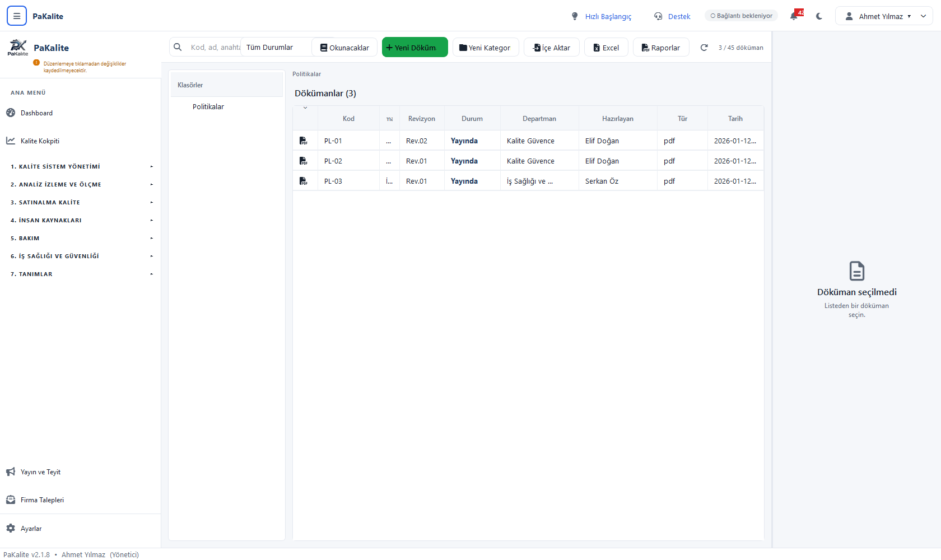941x560 pixels.
Task: Expand 1. Kalite Sistem Yönetimi section
Action: pyautogui.click(x=81, y=166)
